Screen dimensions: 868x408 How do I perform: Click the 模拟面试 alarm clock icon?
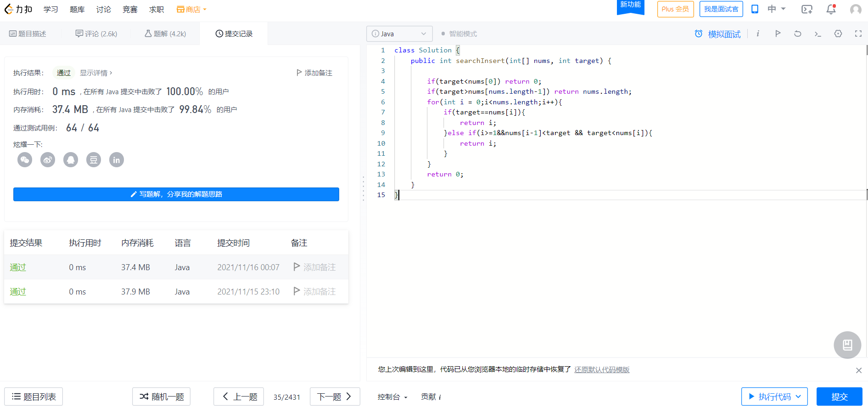(699, 34)
